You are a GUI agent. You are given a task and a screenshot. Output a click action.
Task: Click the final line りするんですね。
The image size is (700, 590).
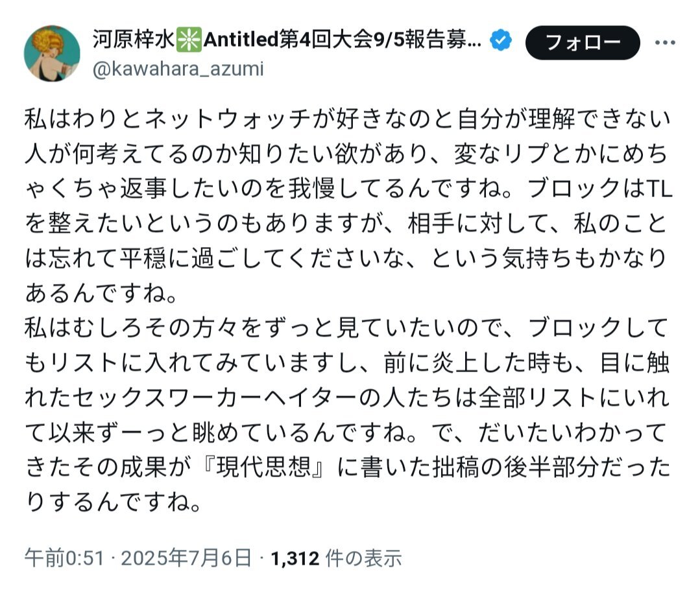pyautogui.click(x=114, y=502)
